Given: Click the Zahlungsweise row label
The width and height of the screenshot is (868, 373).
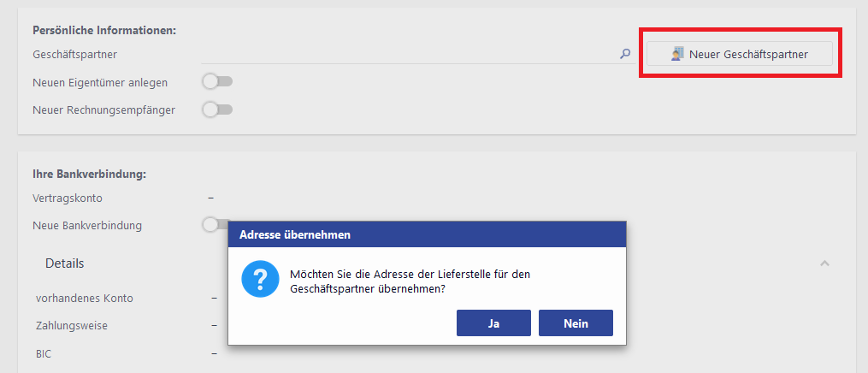Looking at the screenshot, I should click(72, 325).
